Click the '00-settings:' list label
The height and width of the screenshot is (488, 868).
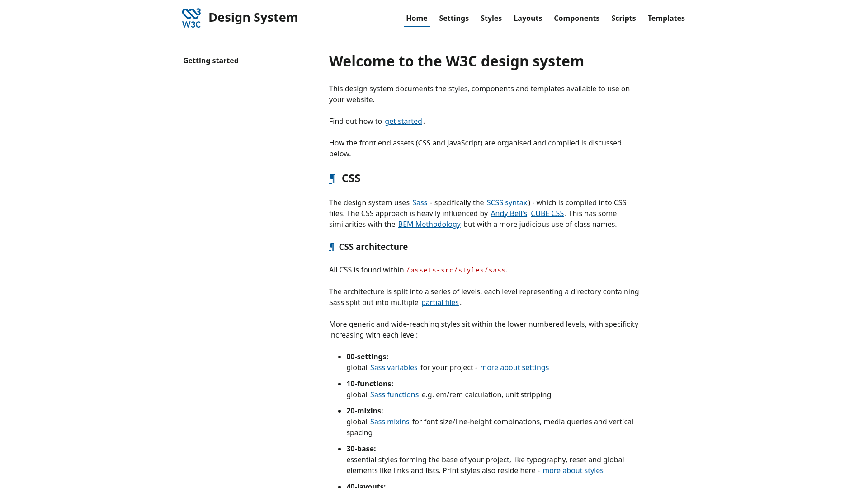point(367,357)
